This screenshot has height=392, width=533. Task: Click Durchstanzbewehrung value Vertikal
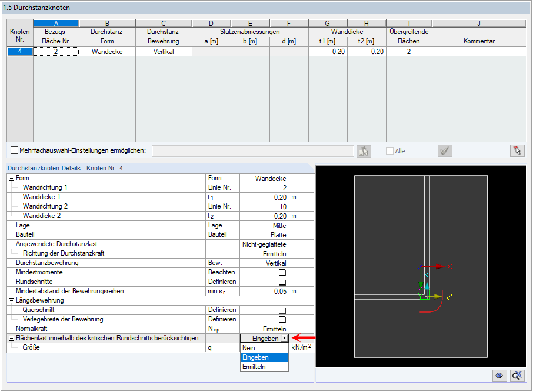[x=265, y=263]
